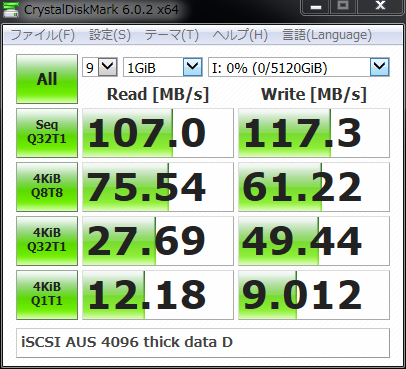Open the テーマ(T) menu
The width and height of the screenshot is (406, 369).
click(172, 35)
